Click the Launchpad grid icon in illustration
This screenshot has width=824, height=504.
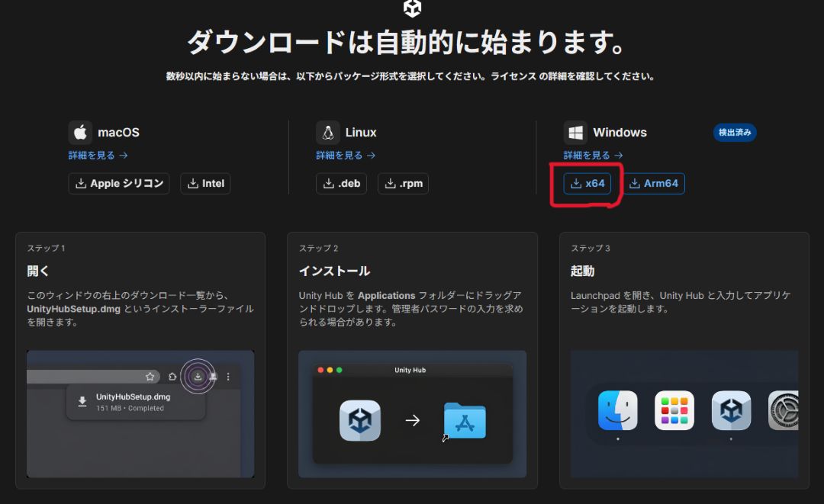(x=674, y=410)
